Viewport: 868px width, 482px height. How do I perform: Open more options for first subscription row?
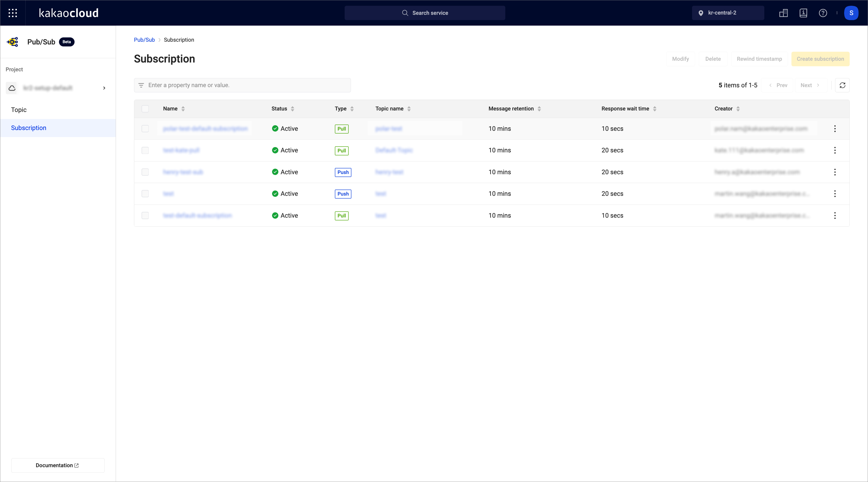tap(835, 129)
